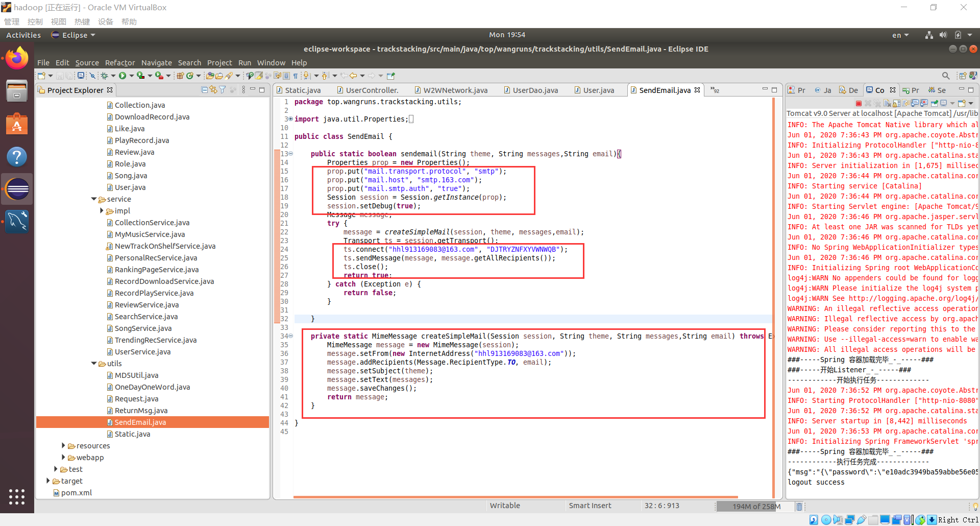This screenshot has height=526, width=980.
Task: Click the Clear Console icon
Action: pos(887,103)
